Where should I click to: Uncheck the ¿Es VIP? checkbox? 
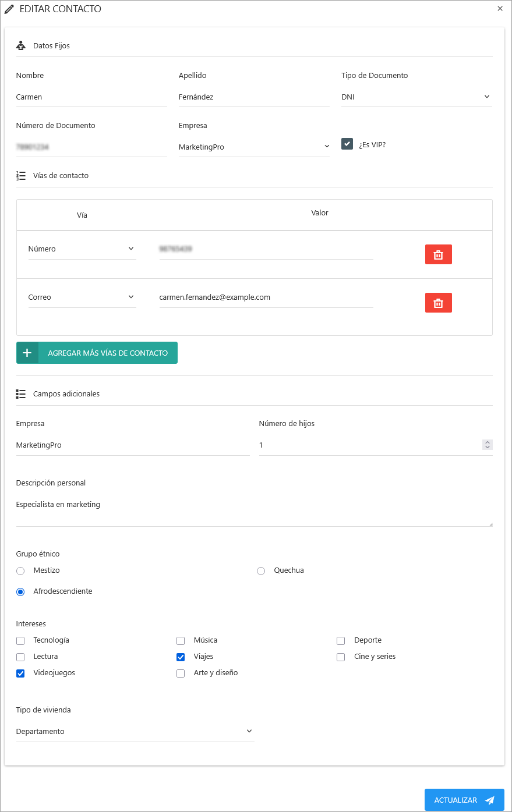click(347, 144)
